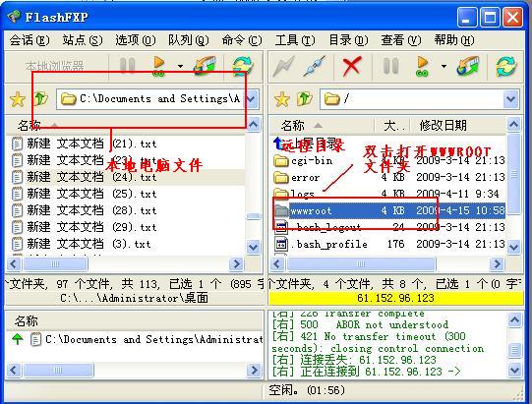Click the disconnect plug icon

pyautogui.click(x=314, y=66)
